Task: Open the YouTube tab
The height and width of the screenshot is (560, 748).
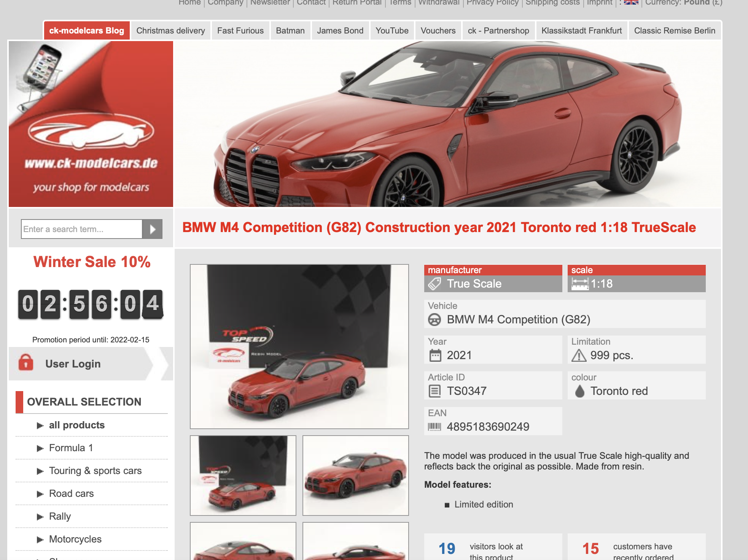Action: [x=392, y=30]
